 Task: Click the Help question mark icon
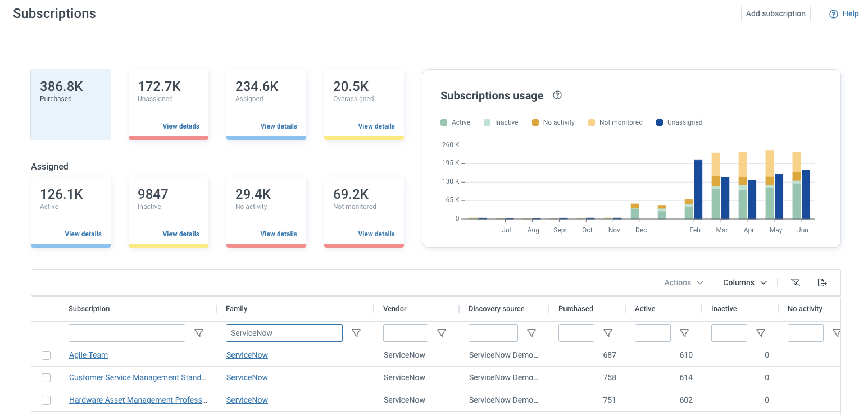(834, 14)
